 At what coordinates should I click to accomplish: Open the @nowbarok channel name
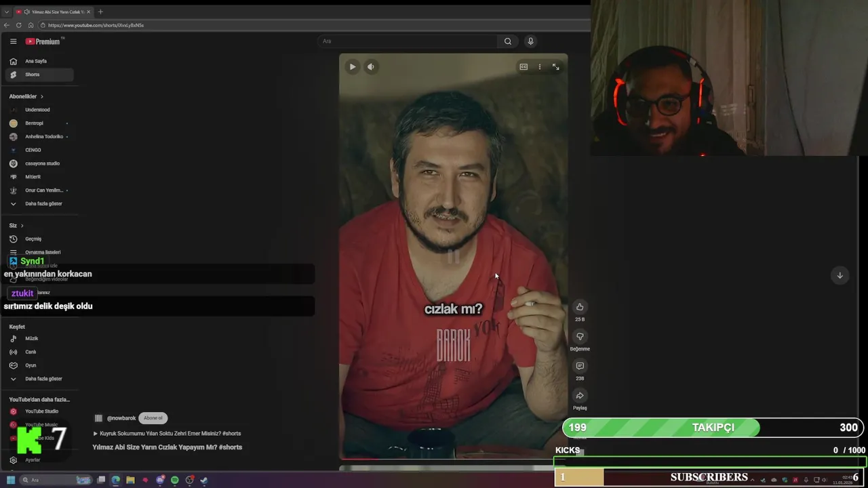pos(121,418)
